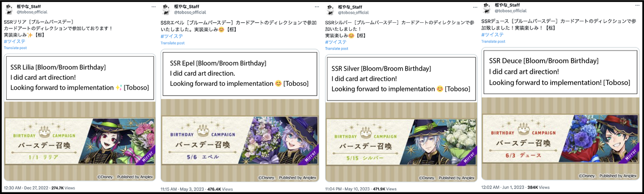Click the profile avatar on the Deuce tweet
The height and width of the screenshot is (194, 644).
tap(487, 8)
